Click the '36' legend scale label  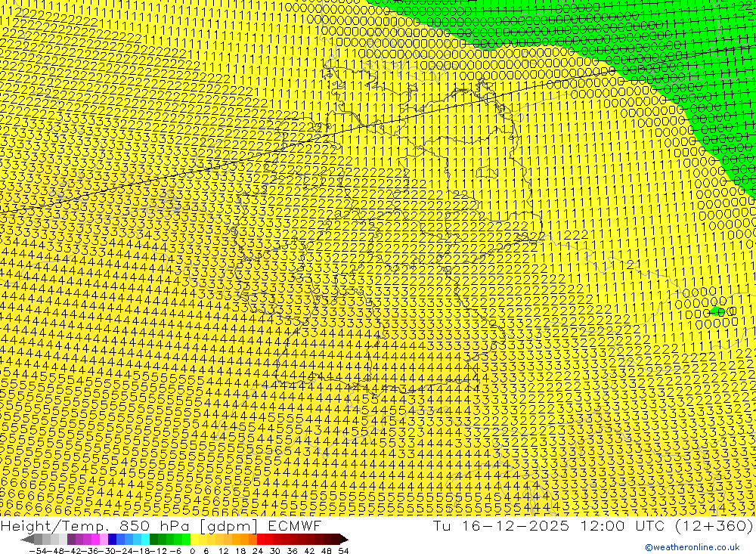[x=292, y=551]
